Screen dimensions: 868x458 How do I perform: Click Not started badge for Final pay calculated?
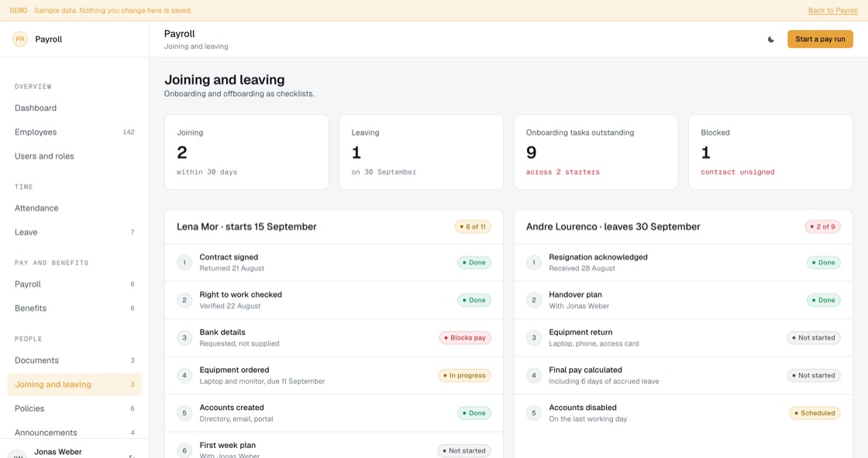pos(814,376)
